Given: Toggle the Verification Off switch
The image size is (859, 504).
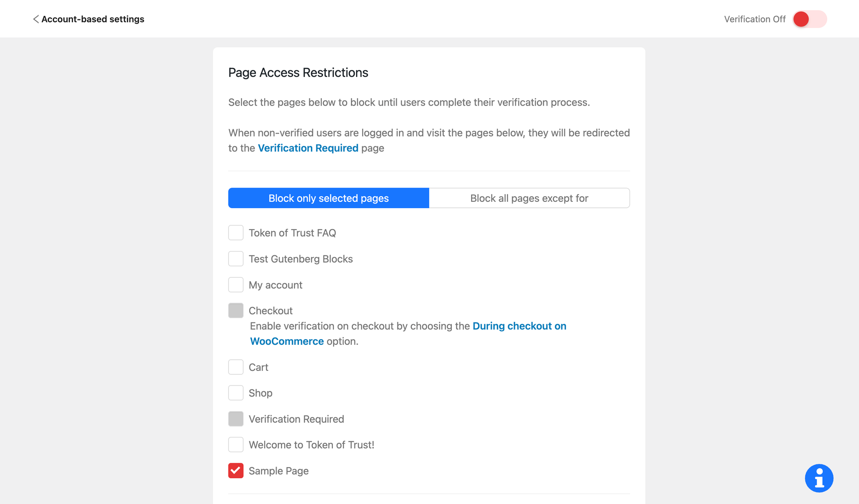Looking at the screenshot, I should (x=809, y=19).
